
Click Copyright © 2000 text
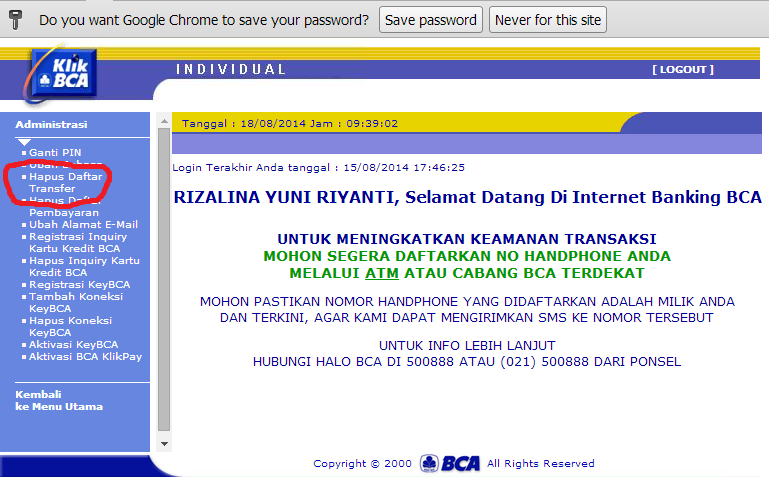coord(362,463)
